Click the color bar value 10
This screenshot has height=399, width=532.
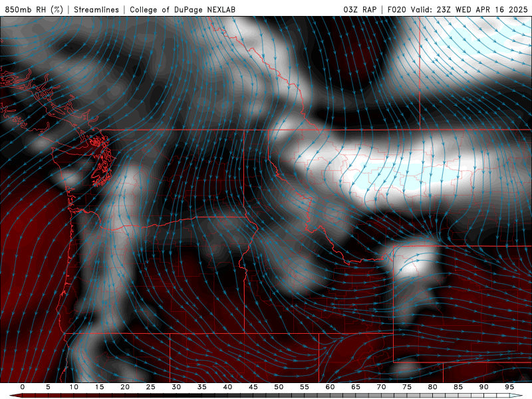[74, 387]
